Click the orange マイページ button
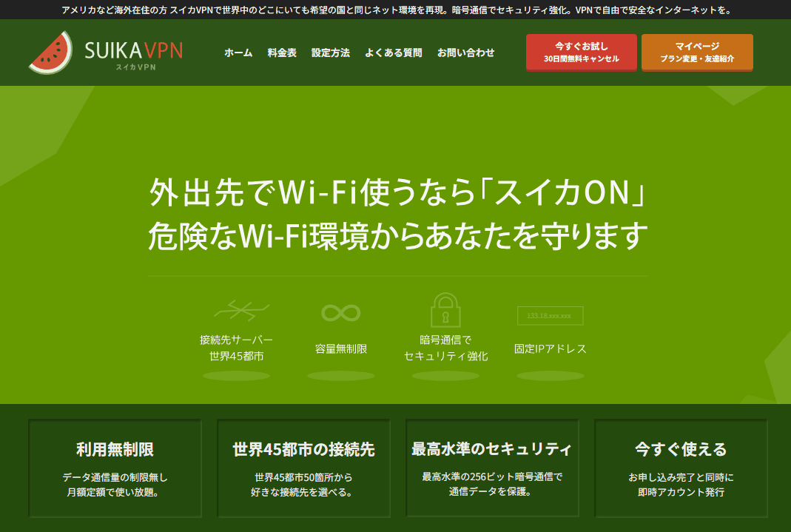This screenshot has height=532, width=791. (x=697, y=53)
